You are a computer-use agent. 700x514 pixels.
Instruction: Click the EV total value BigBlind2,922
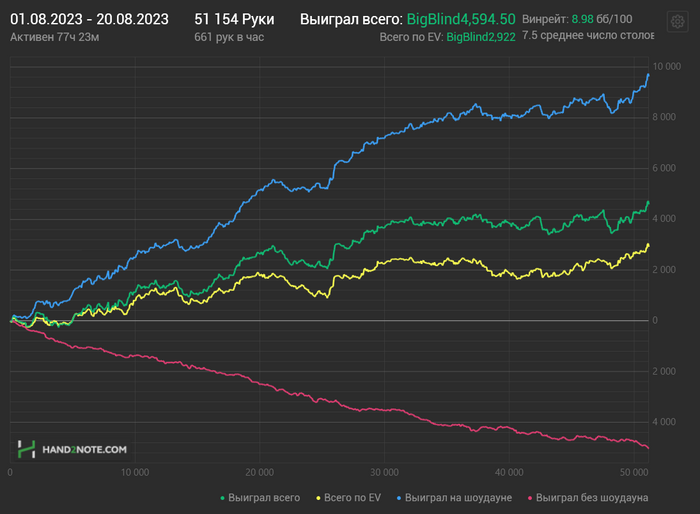[x=481, y=37]
